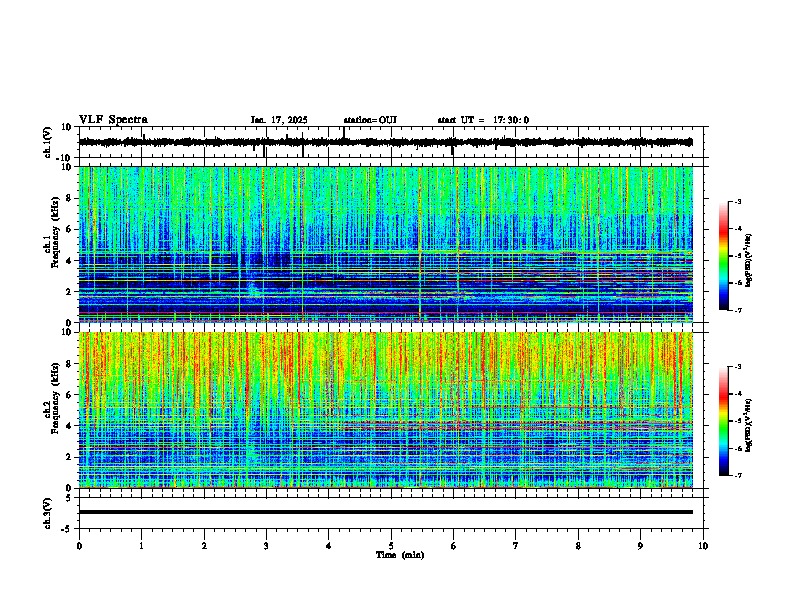Click the "-7" label on ch.2 colorbar
Screen dimensions: 792x612
coord(738,475)
